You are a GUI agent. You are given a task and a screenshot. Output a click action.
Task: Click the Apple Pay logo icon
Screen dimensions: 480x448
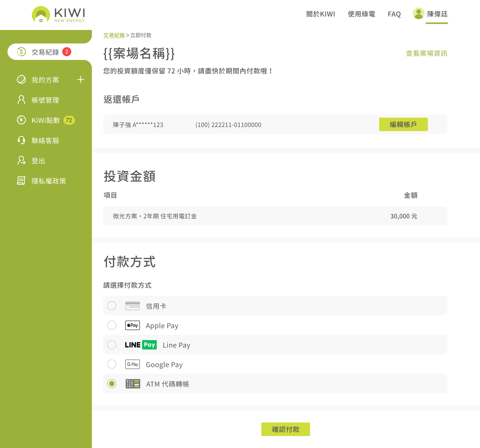tap(133, 325)
